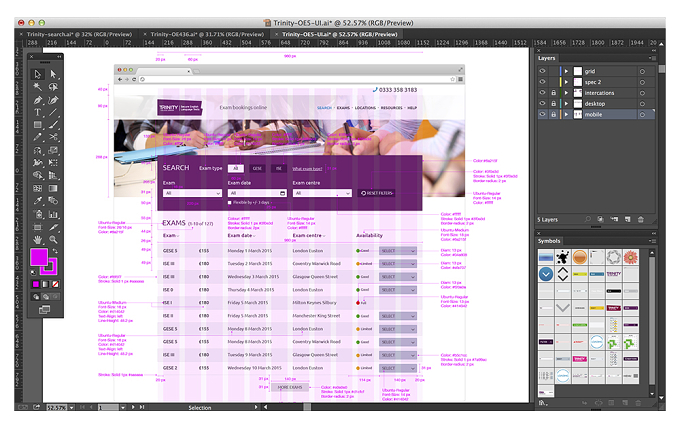
Task: Expand the mobile layer
Action: coord(566,114)
